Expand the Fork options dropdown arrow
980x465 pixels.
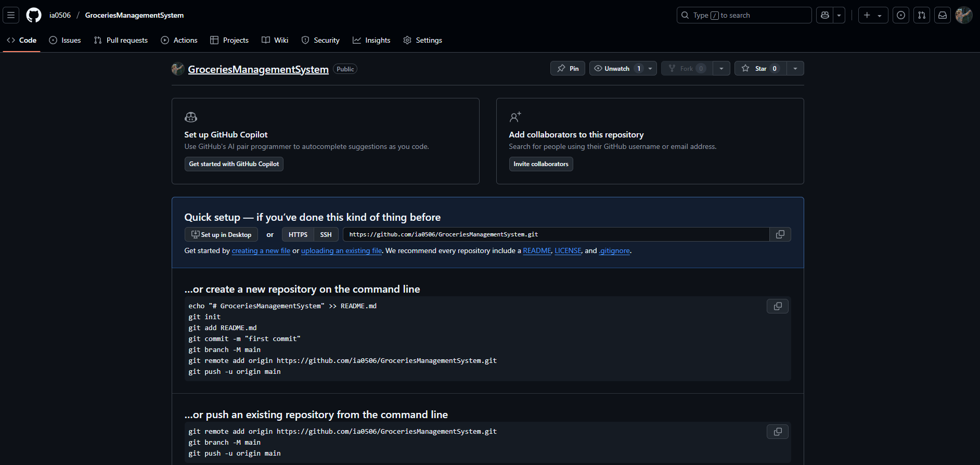[721, 68]
